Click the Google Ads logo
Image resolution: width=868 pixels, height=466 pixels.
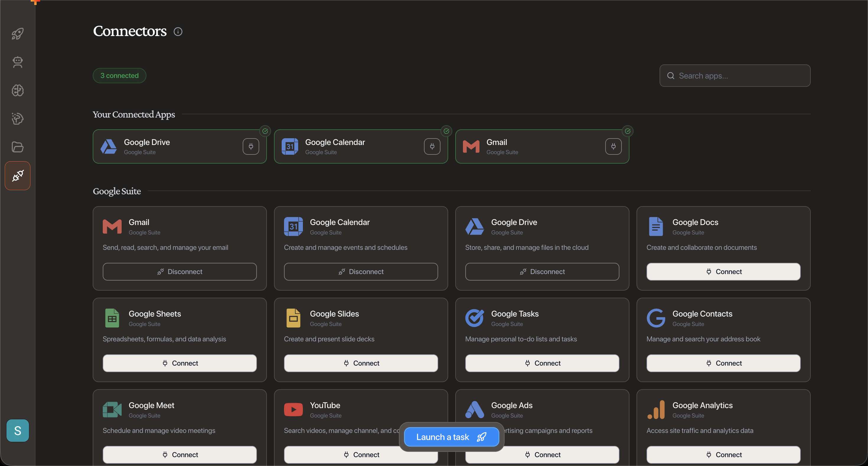point(475,409)
